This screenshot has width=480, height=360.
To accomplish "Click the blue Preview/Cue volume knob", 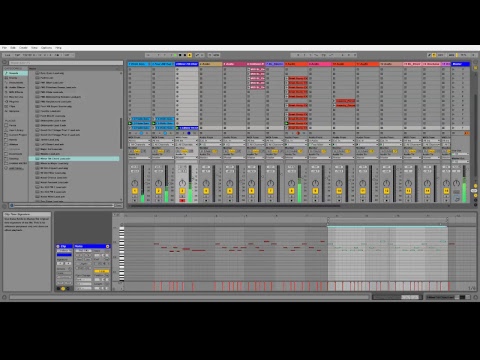I will tap(457, 199).
